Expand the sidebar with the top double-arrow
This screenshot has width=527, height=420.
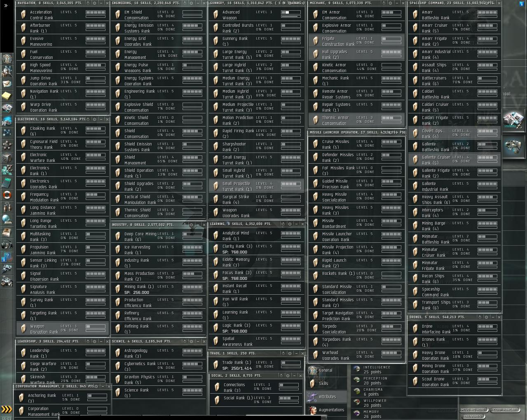tap(6, 5)
